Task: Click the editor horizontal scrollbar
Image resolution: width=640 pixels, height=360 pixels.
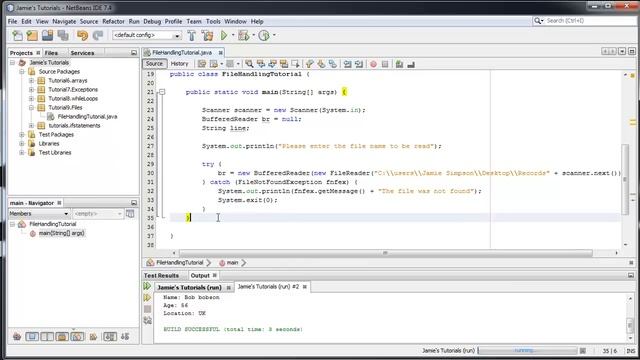Action: 386,253
